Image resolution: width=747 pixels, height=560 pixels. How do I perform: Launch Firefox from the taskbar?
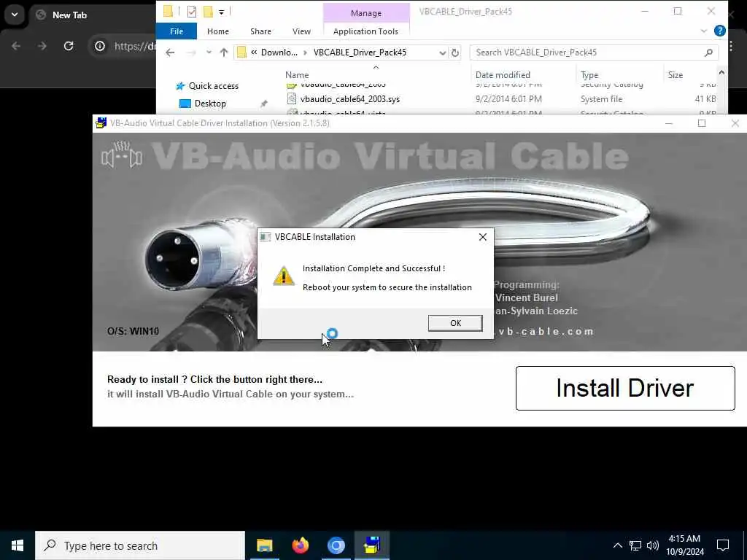point(300,545)
